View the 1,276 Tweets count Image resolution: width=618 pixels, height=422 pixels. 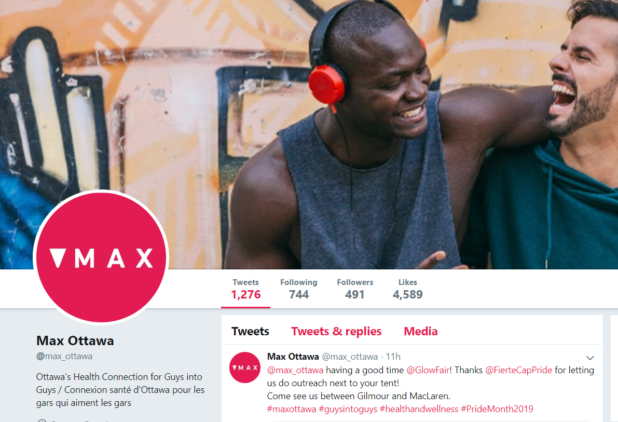coord(246,289)
